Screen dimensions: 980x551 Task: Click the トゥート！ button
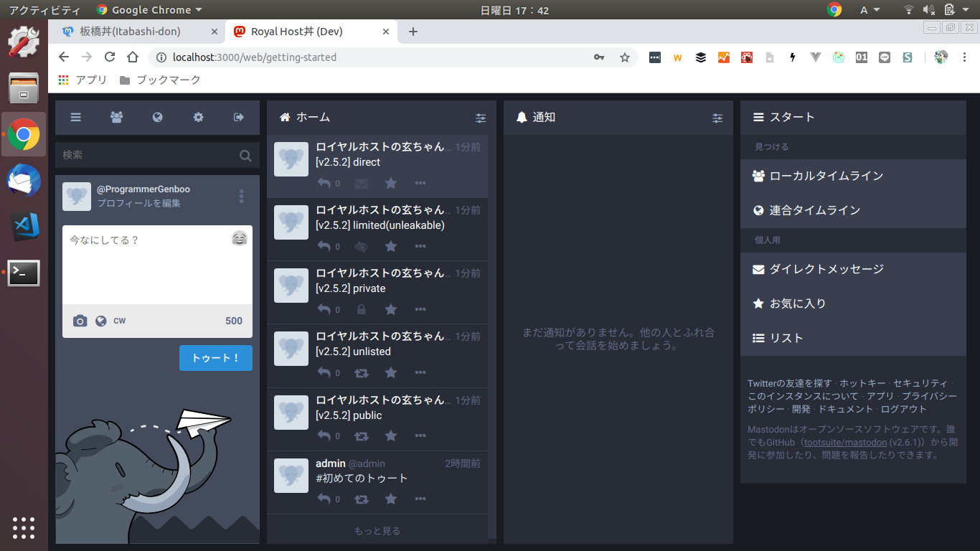[x=215, y=358]
